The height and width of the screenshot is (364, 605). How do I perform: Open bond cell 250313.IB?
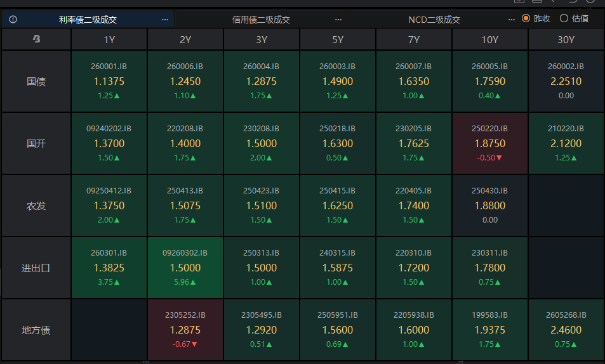click(x=262, y=268)
